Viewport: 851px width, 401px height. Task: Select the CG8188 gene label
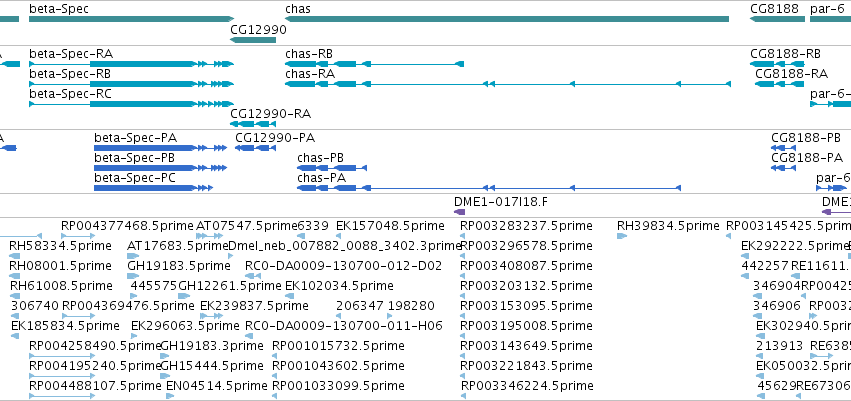[774, 9]
